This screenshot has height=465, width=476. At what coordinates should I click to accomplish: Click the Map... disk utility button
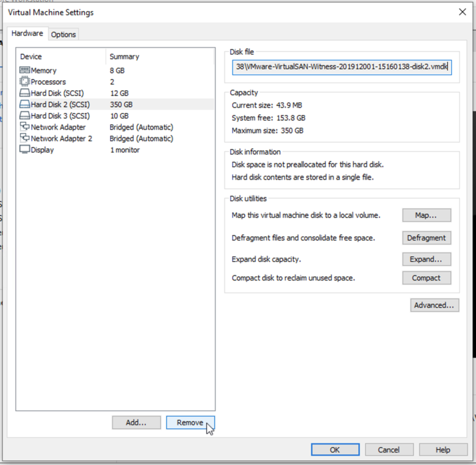click(426, 215)
